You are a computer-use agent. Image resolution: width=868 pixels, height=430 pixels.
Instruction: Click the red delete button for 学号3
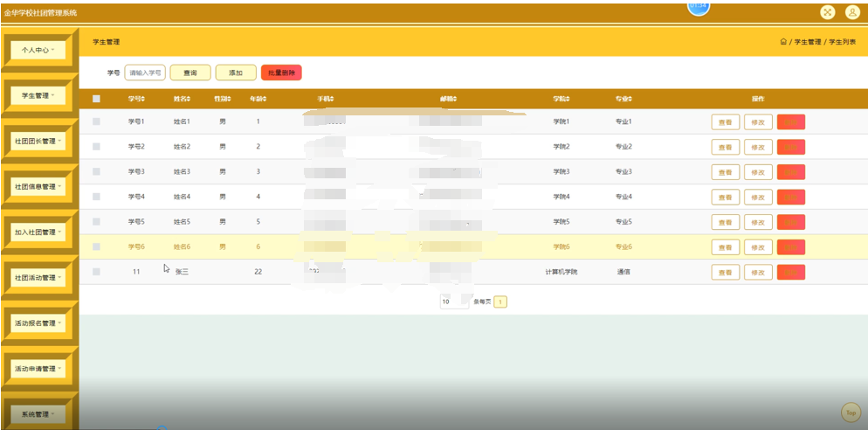(x=791, y=172)
